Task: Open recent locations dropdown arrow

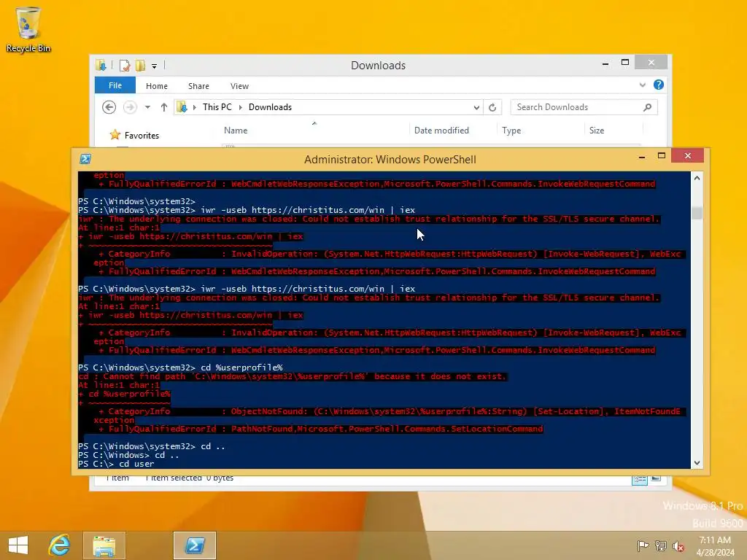Action: pyautogui.click(x=147, y=107)
